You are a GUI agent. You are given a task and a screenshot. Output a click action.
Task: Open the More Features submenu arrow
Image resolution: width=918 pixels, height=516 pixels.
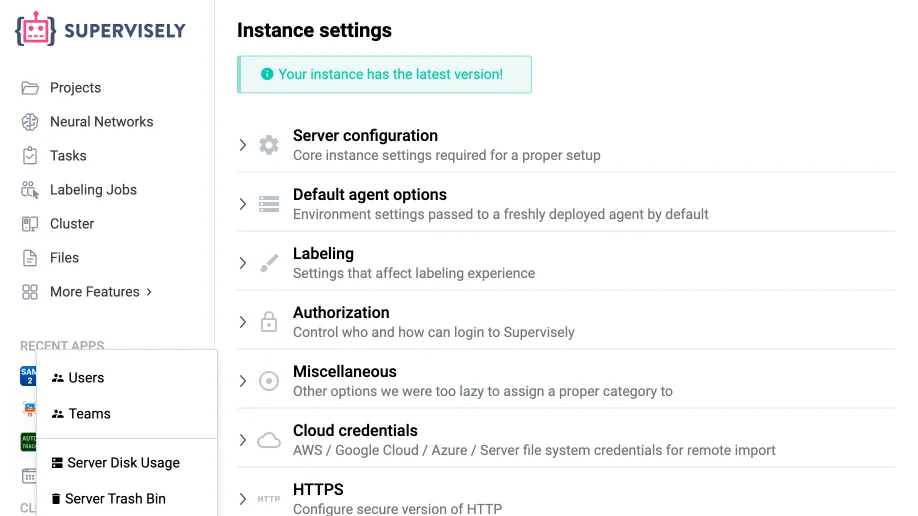(149, 292)
